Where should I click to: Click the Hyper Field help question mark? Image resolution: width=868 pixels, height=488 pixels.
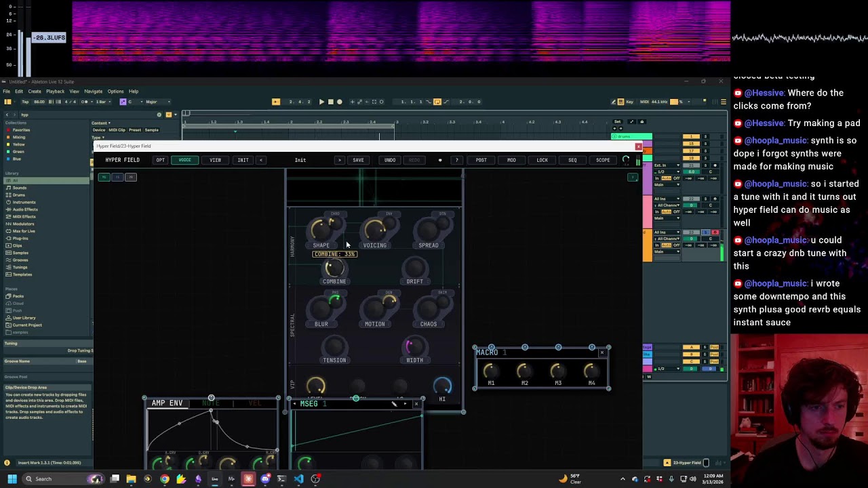(x=456, y=160)
